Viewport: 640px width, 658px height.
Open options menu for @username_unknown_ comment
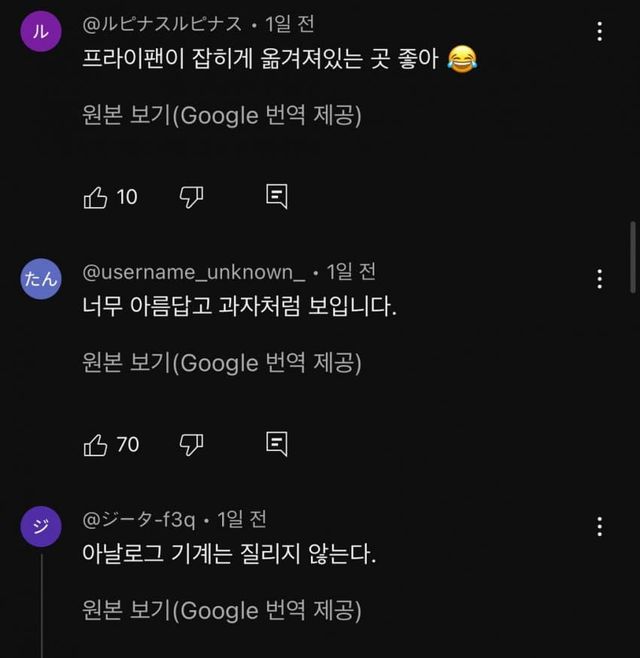pos(600,278)
